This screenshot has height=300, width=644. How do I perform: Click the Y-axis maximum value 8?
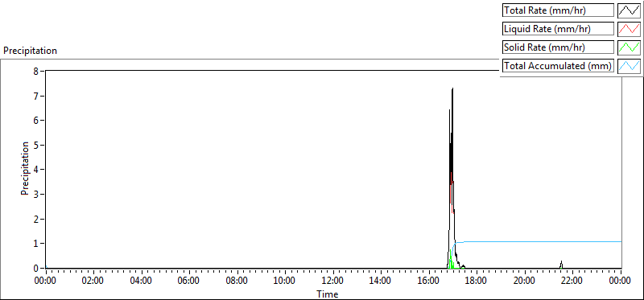tap(35, 71)
